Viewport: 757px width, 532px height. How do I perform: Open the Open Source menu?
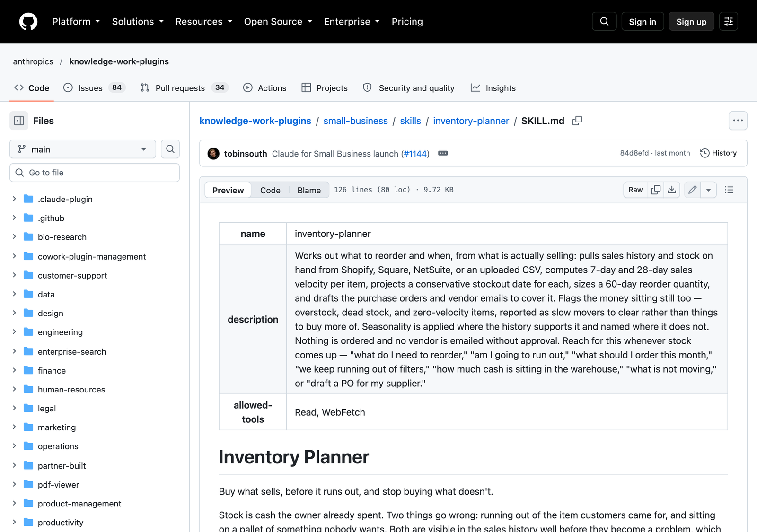278,22
